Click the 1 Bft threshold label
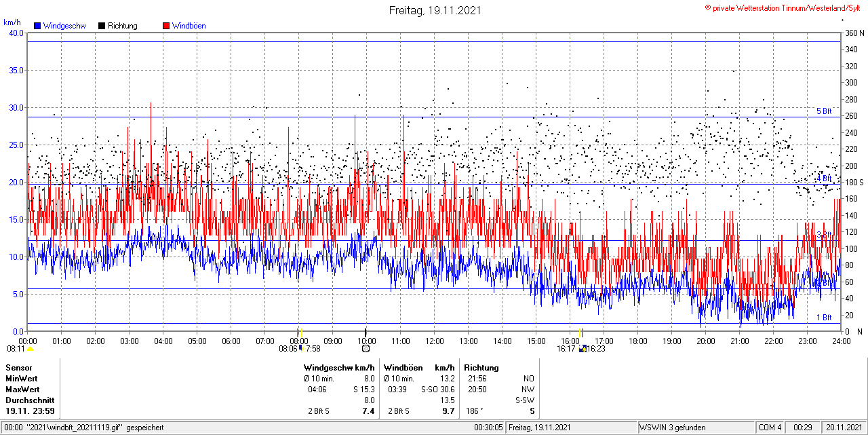868x435 pixels. click(824, 317)
